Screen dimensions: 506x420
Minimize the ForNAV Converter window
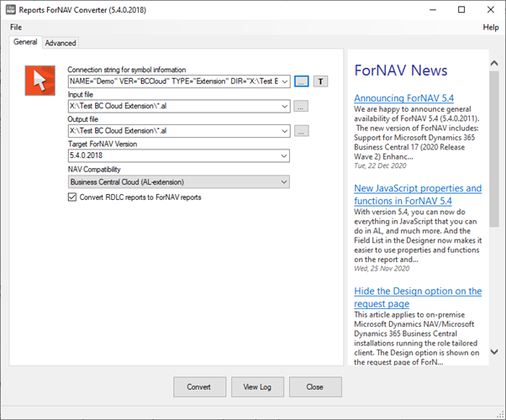433,10
